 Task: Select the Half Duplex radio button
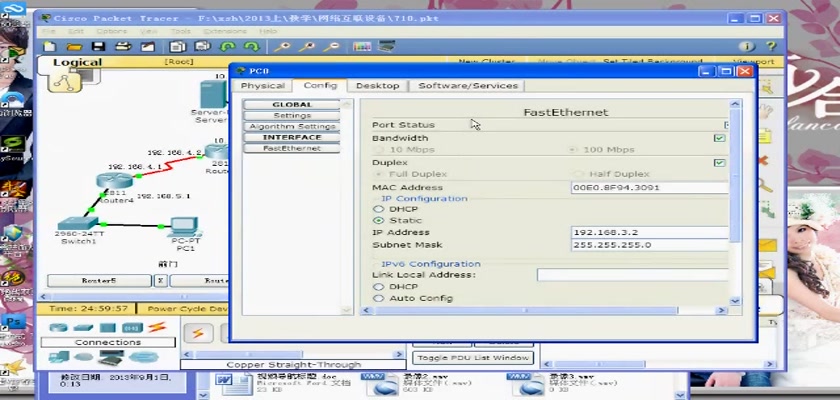pos(578,174)
